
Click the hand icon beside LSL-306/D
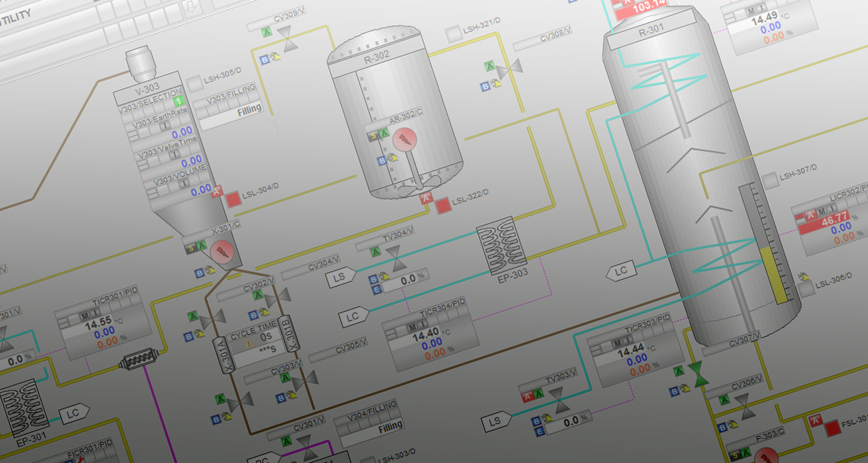tap(803, 277)
